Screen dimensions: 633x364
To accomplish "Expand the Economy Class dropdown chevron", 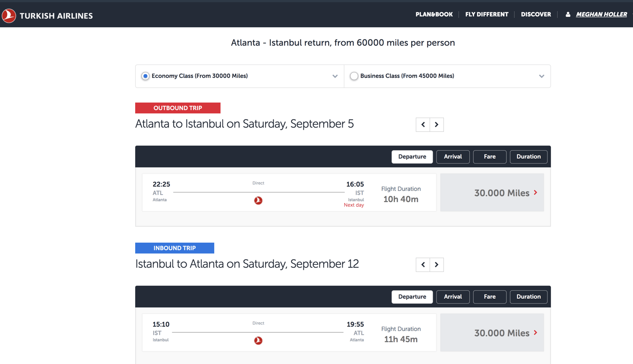I will 335,76.
